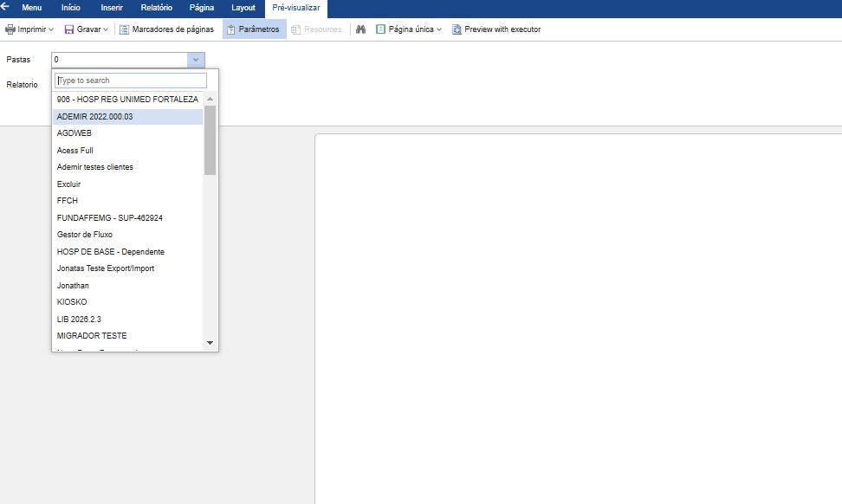Click the Página única page icon
Image resolution: width=842 pixels, height=504 pixels.
380,29
